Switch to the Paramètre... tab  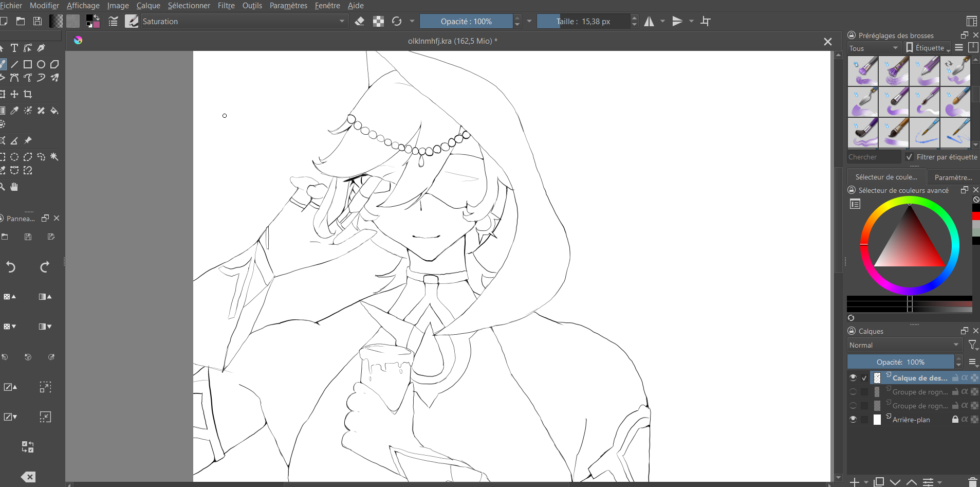953,177
